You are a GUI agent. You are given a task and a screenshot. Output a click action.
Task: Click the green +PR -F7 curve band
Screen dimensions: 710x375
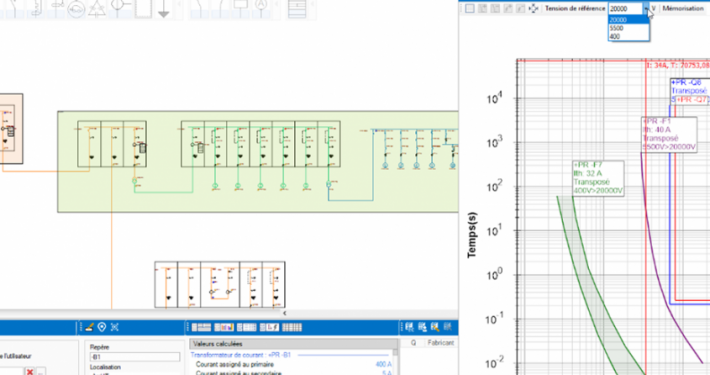point(589,281)
